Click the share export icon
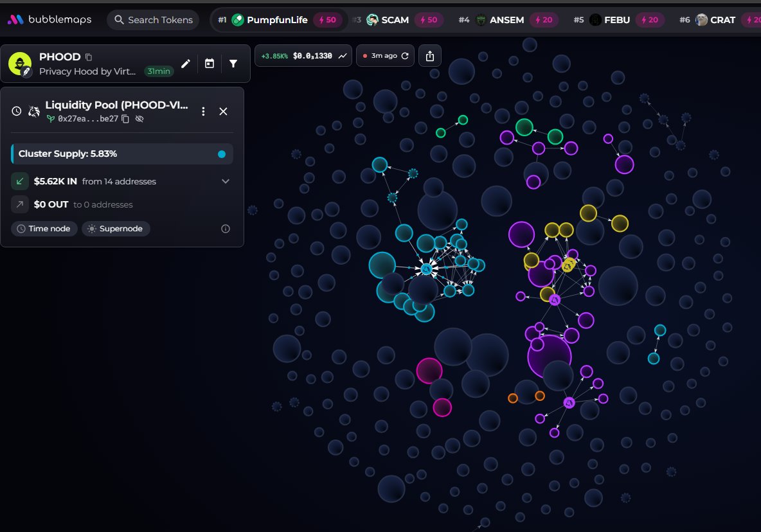The height and width of the screenshot is (532, 761). pyautogui.click(x=429, y=56)
